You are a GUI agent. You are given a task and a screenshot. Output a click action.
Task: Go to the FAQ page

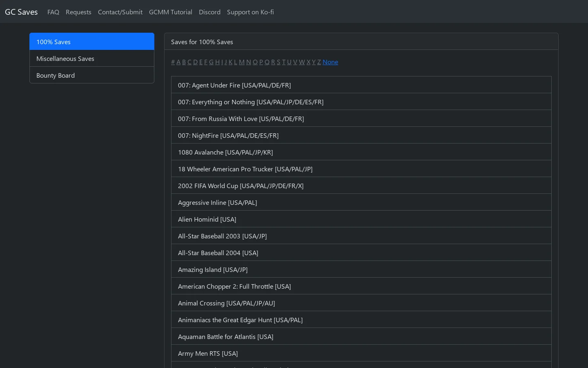53,12
